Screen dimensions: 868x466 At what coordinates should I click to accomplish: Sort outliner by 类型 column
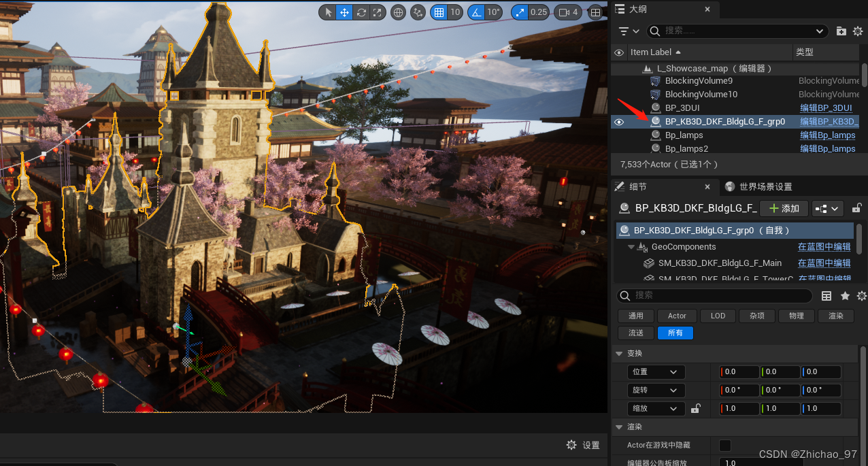pyautogui.click(x=826, y=52)
